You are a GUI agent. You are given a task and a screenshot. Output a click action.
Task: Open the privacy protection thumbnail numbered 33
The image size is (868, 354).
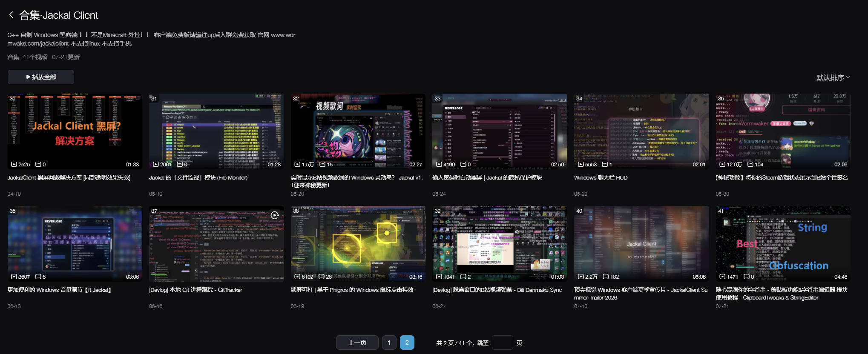click(500, 131)
